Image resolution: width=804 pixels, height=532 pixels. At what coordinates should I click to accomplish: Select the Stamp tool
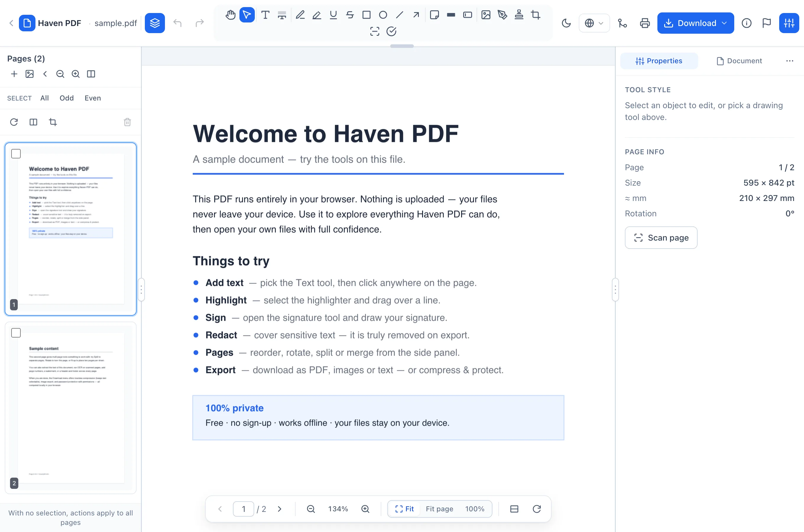coord(519,15)
